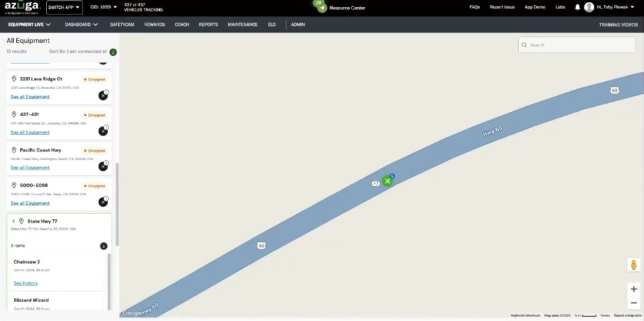Click the back arrow beside State Hwy 77
644x321 pixels.
pos(14,221)
